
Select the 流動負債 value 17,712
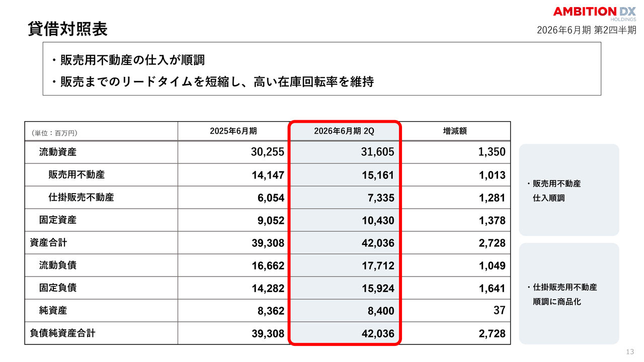coord(377,266)
